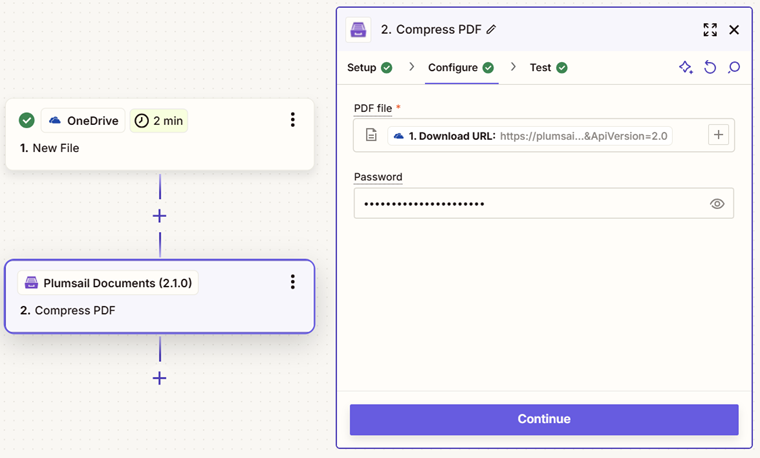Click the Plumsail Documents (2.1.0) app badge
The image size is (760, 458).
108,283
